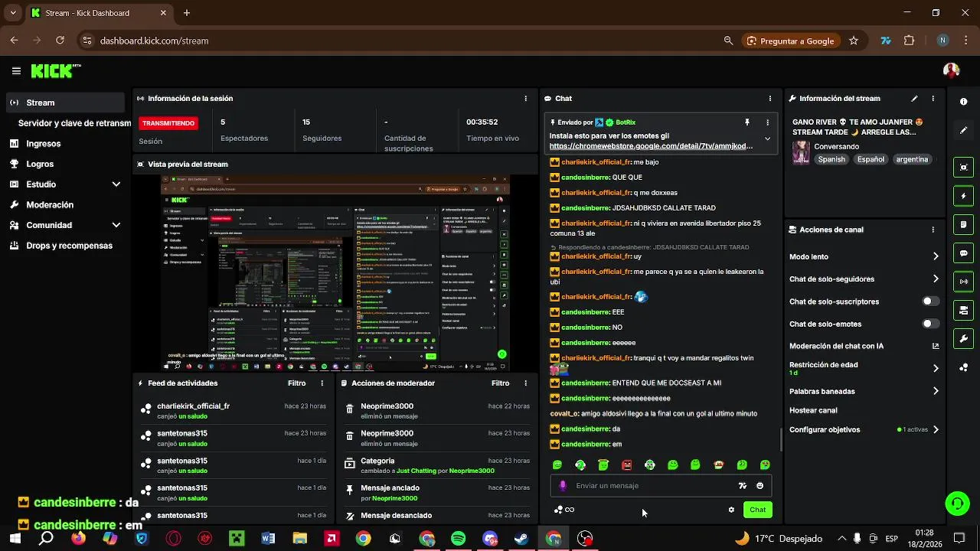Open Chat panel three-dot menu
Image resolution: width=980 pixels, height=551 pixels.
click(769, 99)
